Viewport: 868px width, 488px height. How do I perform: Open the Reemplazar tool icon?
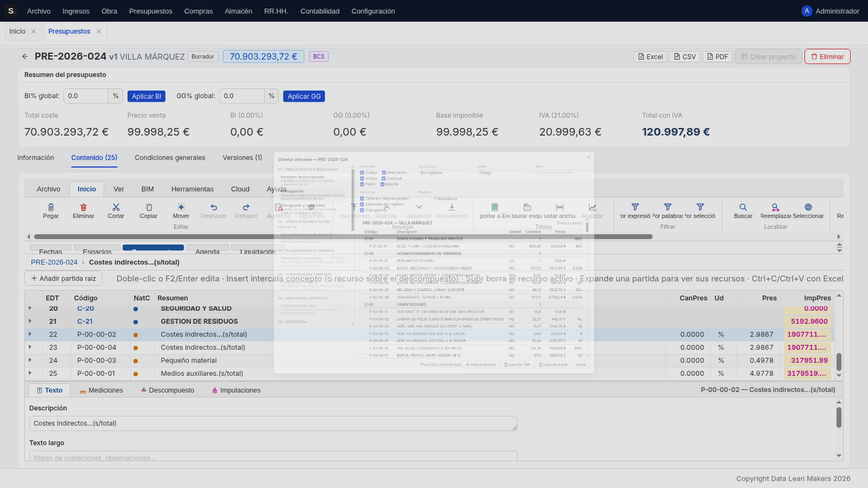pyautogui.click(x=776, y=207)
